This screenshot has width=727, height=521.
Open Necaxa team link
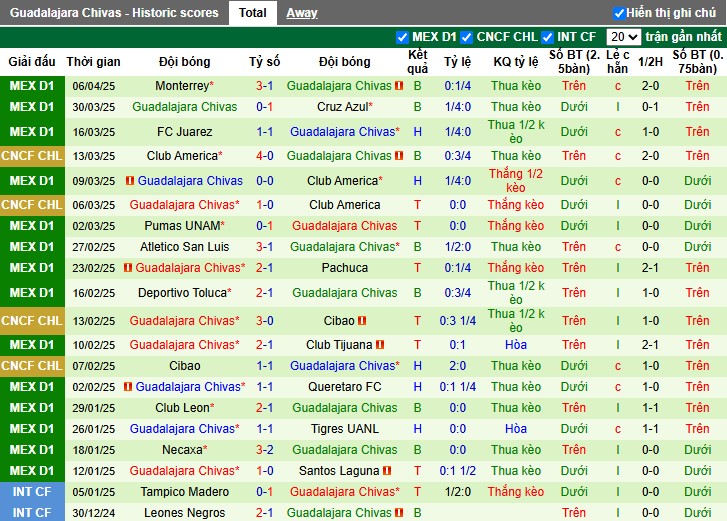[182, 450]
